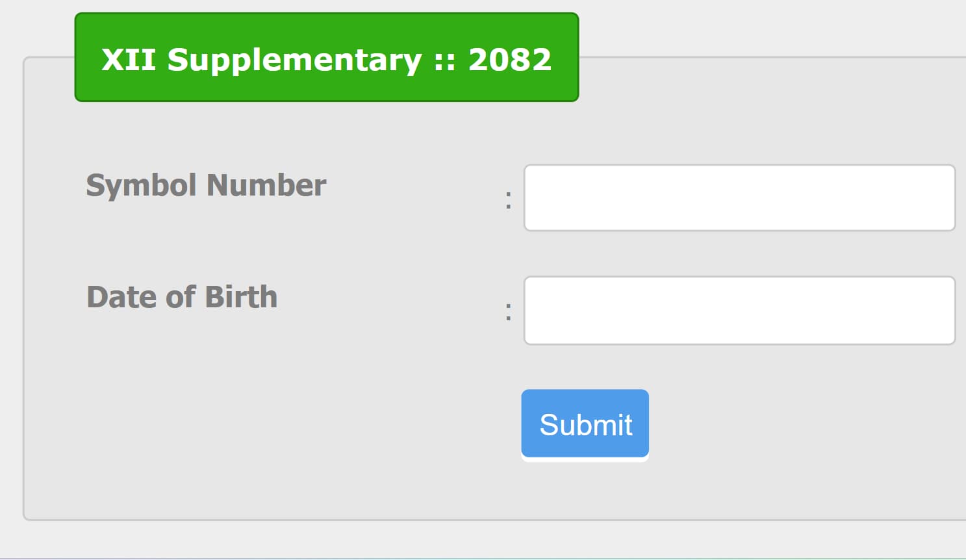Click the Symbol Number input field
The image size is (966, 560).
click(739, 198)
